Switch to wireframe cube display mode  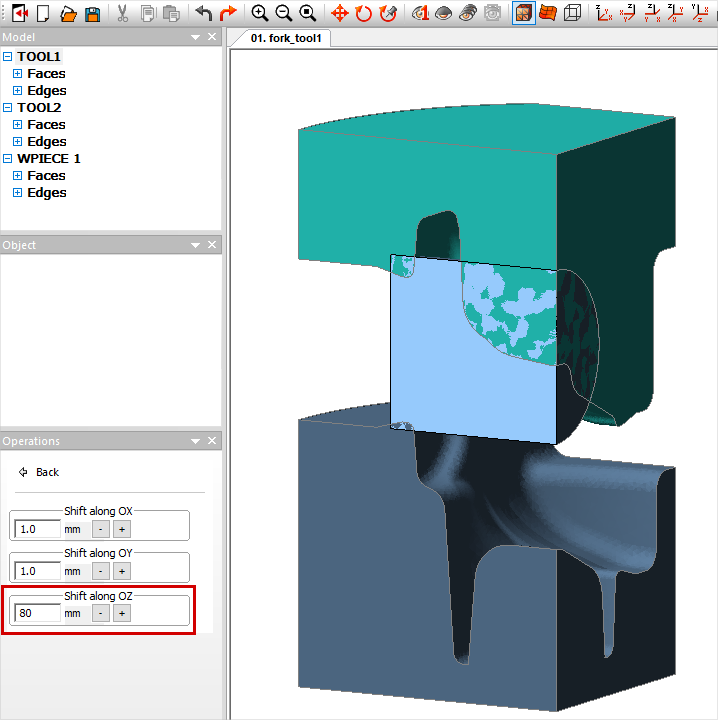(x=572, y=13)
